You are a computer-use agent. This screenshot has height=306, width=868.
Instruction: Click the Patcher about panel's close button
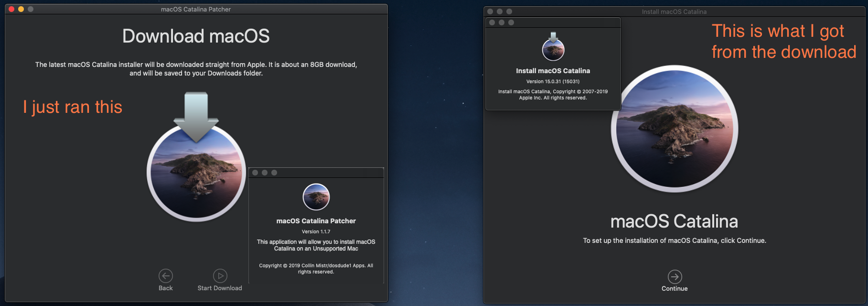coord(255,173)
